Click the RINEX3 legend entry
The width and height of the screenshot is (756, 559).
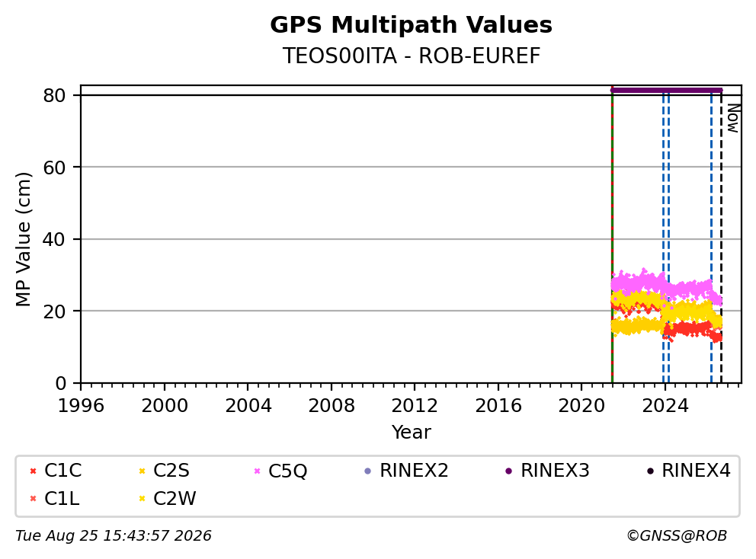tap(548, 471)
